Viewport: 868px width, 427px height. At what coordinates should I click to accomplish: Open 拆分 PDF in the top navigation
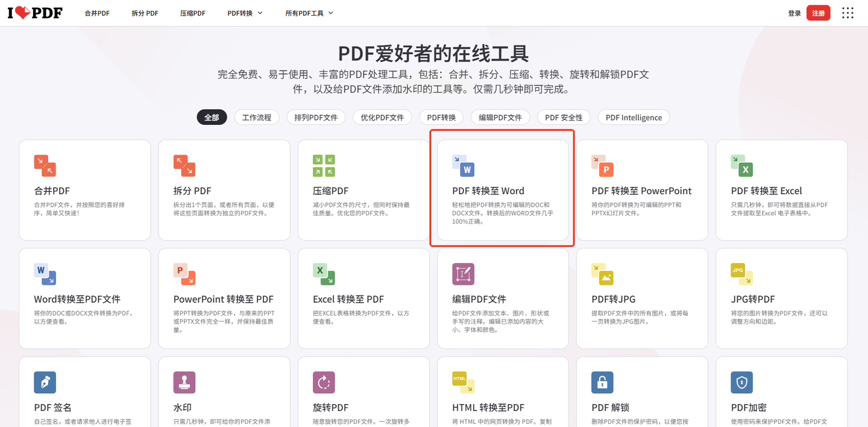(145, 13)
